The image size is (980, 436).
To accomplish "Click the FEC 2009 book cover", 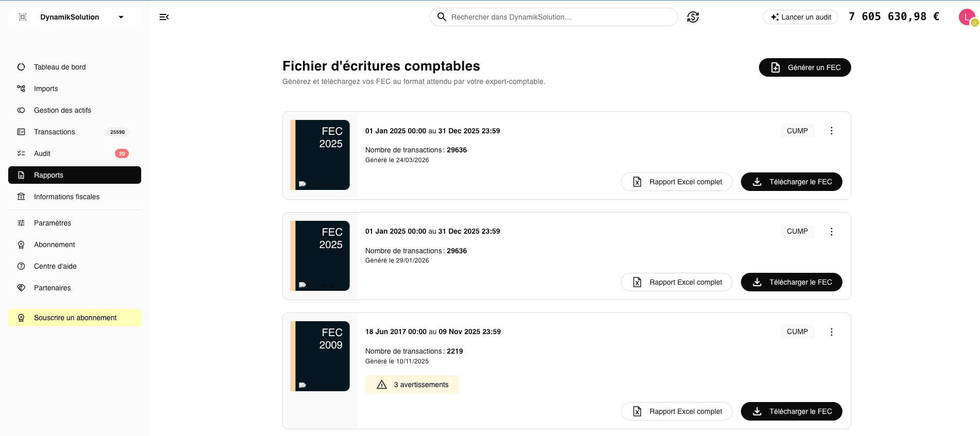I will pos(320,356).
